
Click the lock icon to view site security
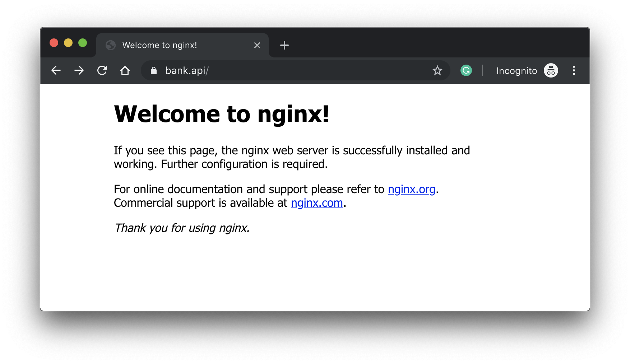coord(153,70)
